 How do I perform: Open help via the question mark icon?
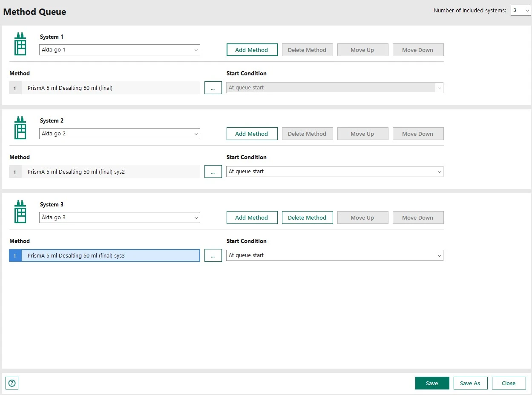tap(12, 383)
